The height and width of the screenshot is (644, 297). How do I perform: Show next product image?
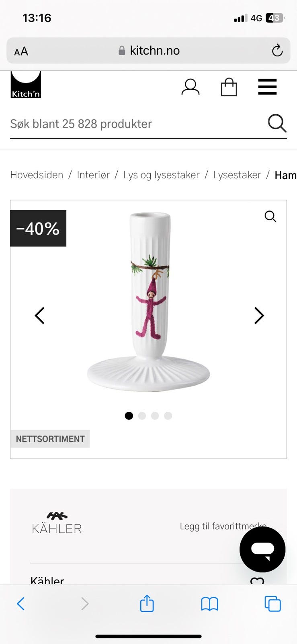click(259, 316)
